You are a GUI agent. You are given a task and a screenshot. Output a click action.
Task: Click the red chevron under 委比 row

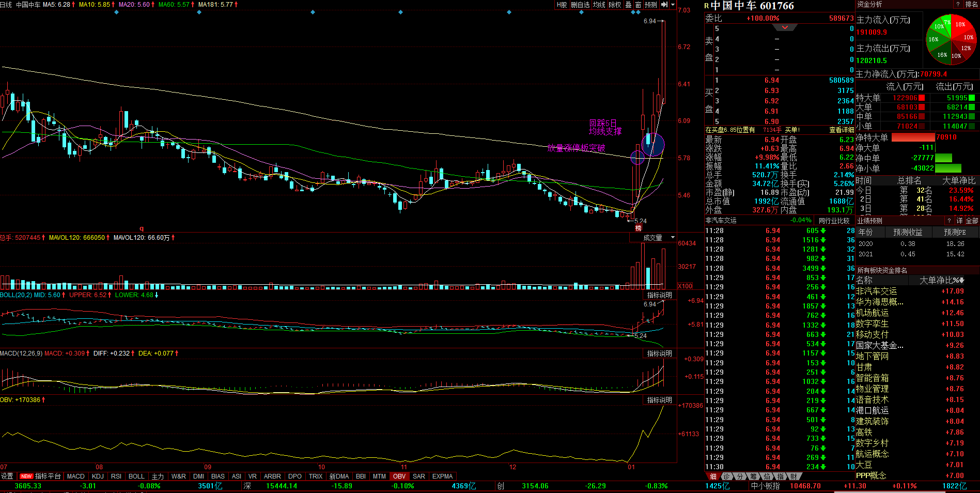tap(785, 27)
